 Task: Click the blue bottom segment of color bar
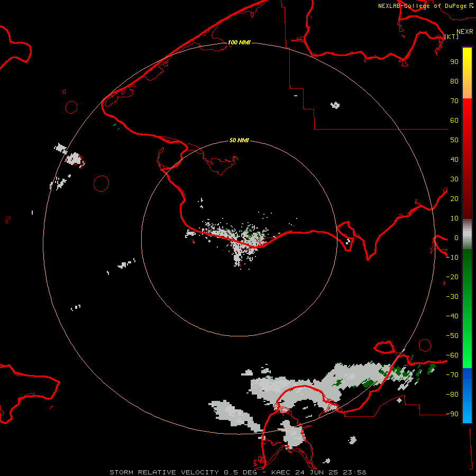[467, 396]
